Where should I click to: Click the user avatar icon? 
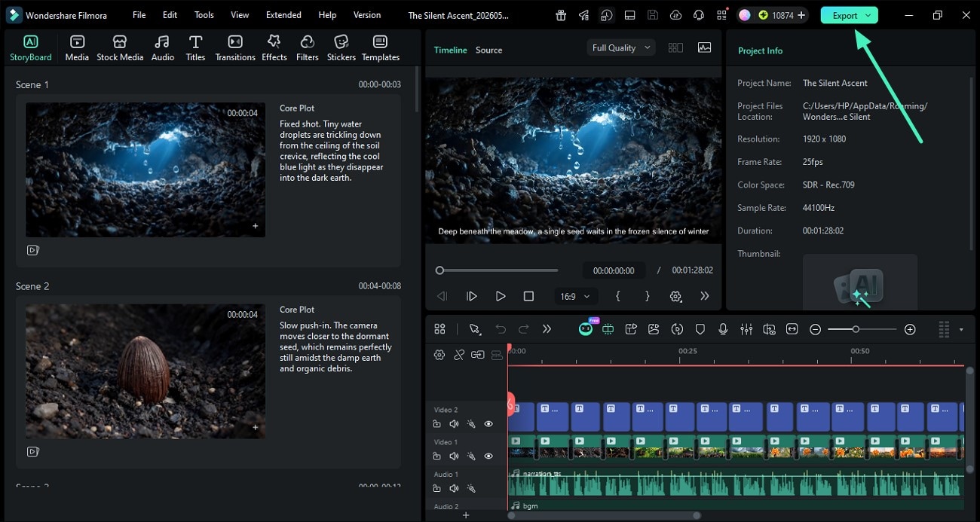coord(745,15)
